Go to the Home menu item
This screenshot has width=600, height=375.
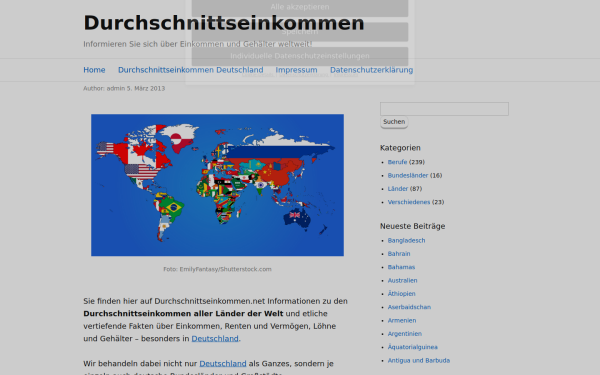(94, 70)
